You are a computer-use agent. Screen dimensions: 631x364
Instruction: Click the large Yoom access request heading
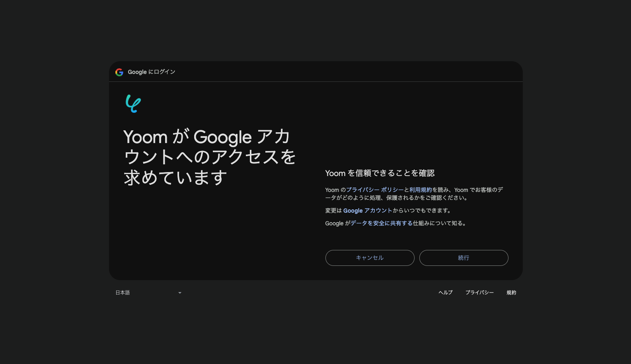[209, 157]
